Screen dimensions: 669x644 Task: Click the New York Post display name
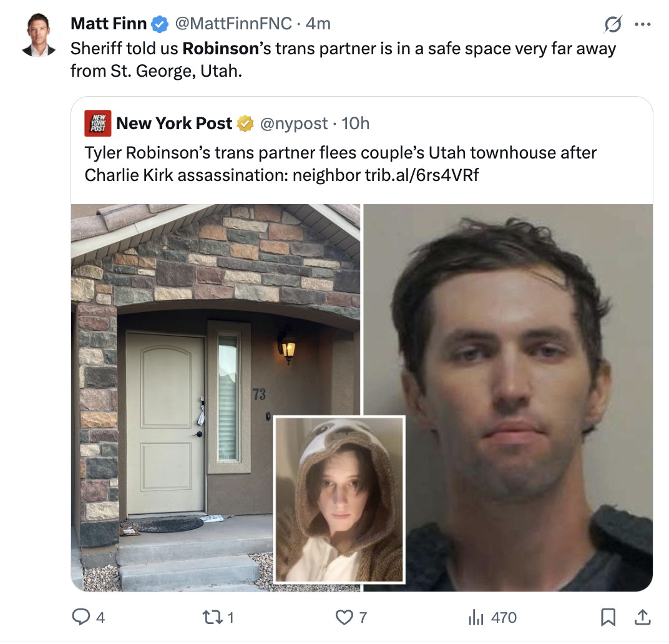174,124
